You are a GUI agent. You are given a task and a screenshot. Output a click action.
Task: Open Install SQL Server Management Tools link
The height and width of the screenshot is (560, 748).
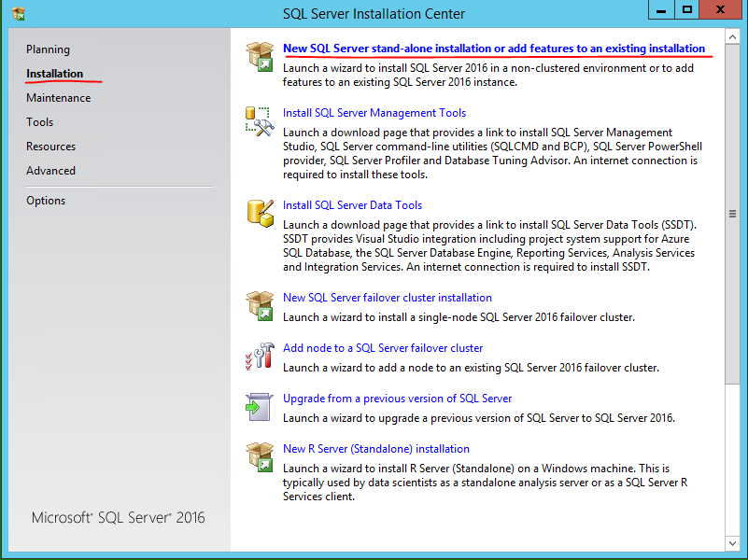pyautogui.click(x=374, y=113)
